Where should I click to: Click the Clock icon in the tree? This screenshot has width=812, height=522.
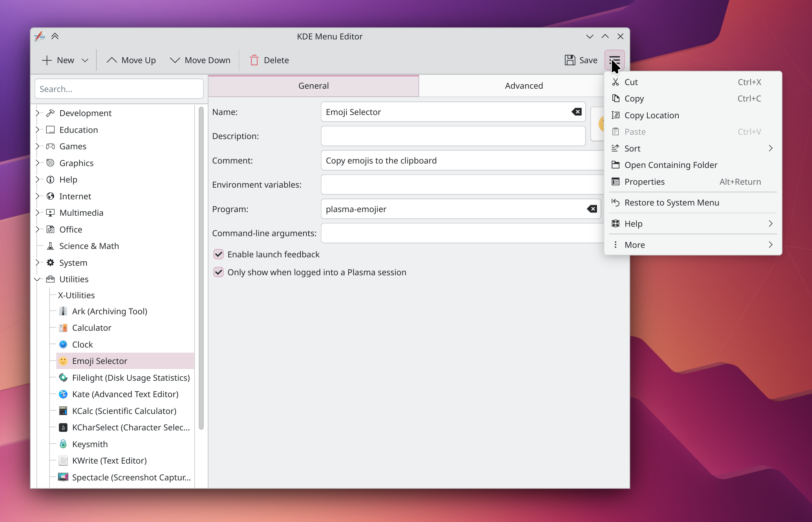[x=63, y=345]
